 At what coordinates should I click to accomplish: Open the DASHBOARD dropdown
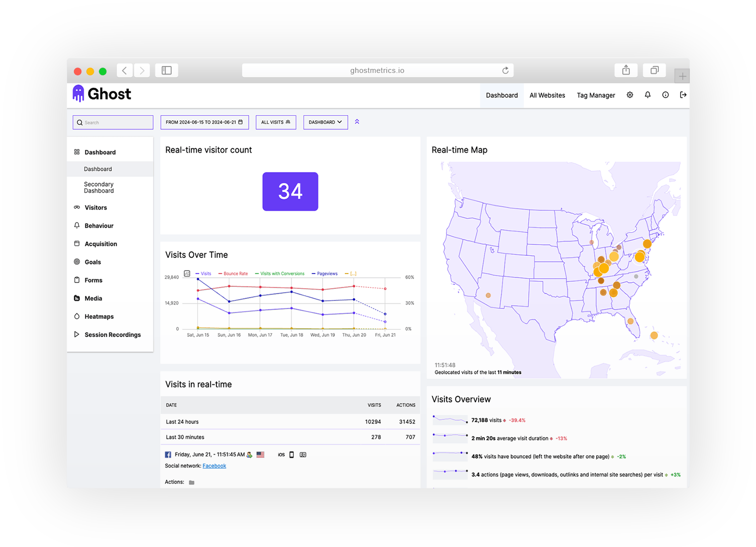pyautogui.click(x=325, y=122)
